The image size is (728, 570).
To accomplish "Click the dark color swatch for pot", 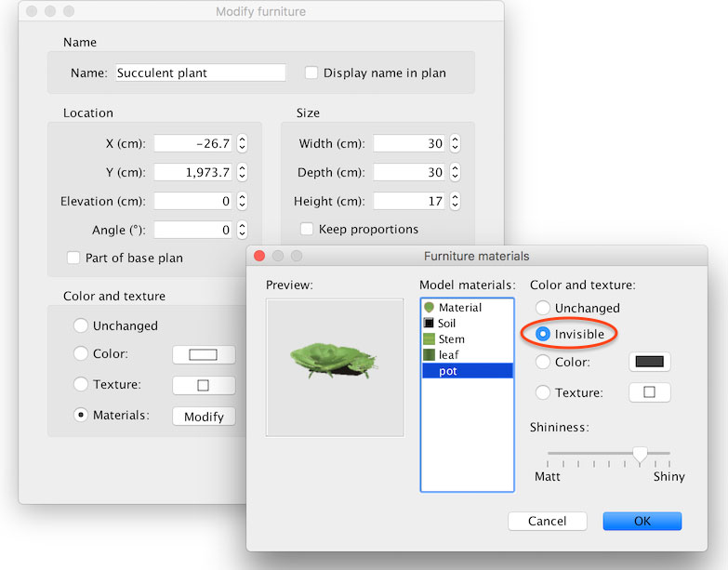I will click(x=649, y=362).
